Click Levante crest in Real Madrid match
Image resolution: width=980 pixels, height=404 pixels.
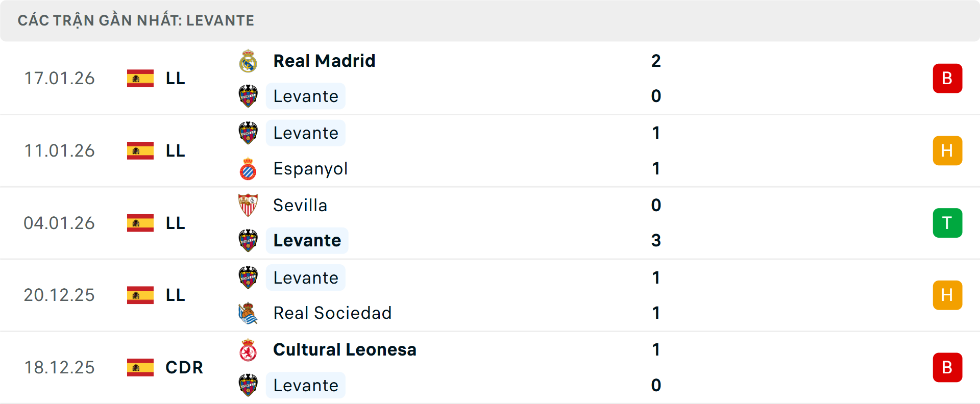tap(248, 96)
